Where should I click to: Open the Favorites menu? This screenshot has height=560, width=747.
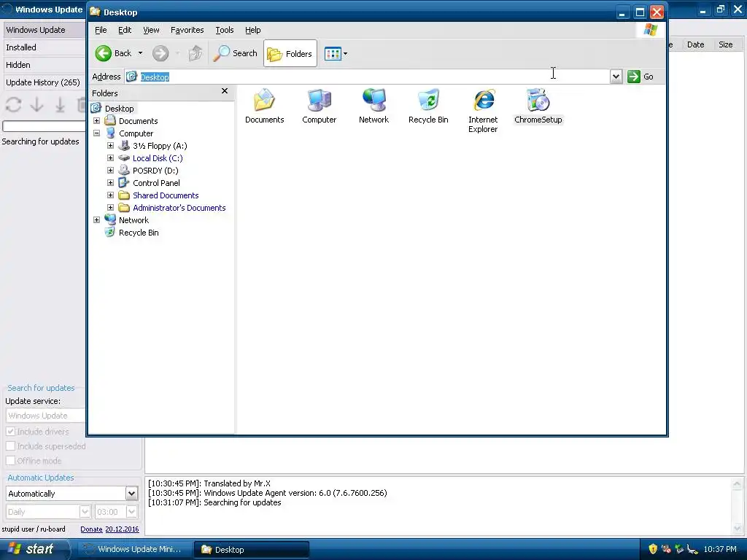point(187,30)
